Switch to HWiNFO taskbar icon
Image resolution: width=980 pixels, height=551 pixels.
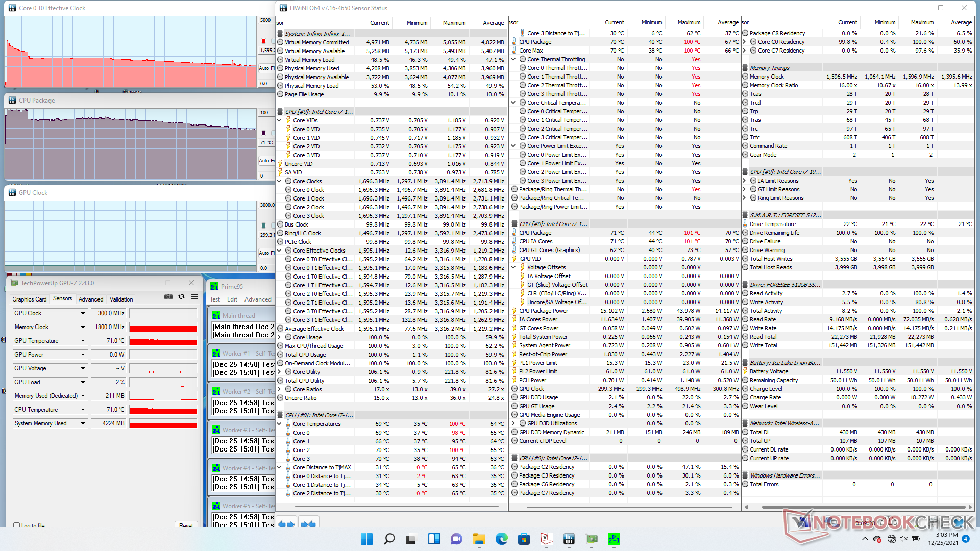pos(569,539)
